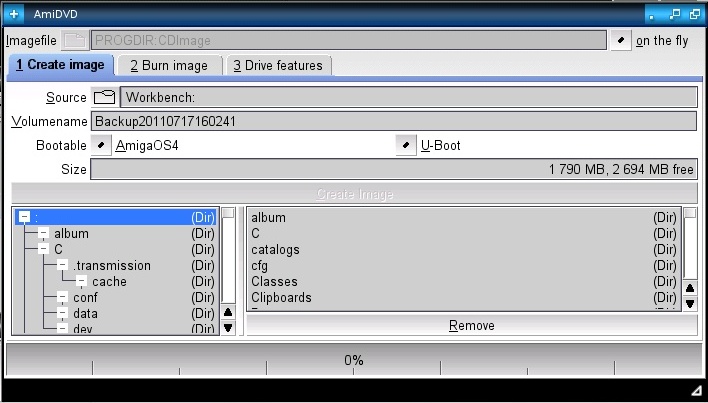The width and height of the screenshot is (708, 403).
Task: Select the '.transmission' folder in the tree
Action: tap(112, 265)
